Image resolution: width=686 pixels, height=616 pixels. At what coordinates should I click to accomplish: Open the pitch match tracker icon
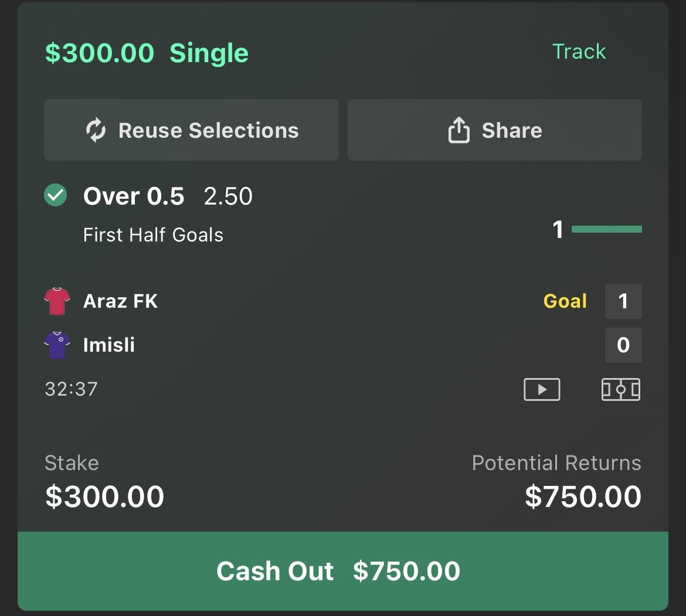(x=620, y=389)
